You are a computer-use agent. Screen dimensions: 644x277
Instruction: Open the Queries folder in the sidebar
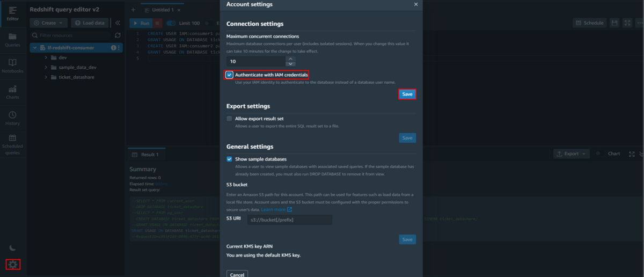(12, 40)
